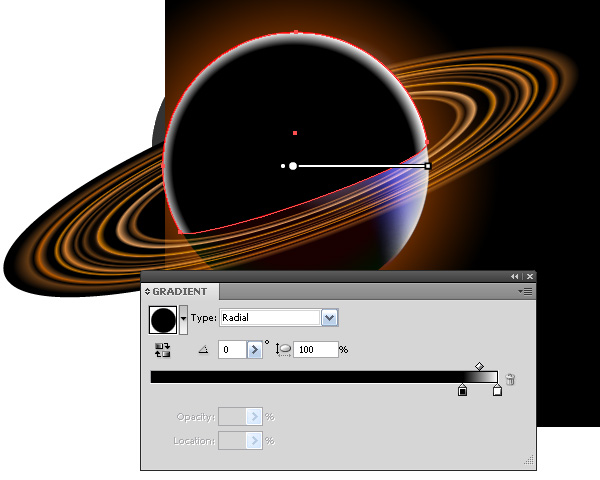Open the Gradient panel flyout menu
Viewport: 600px width, 480px height.
coord(525,292)
